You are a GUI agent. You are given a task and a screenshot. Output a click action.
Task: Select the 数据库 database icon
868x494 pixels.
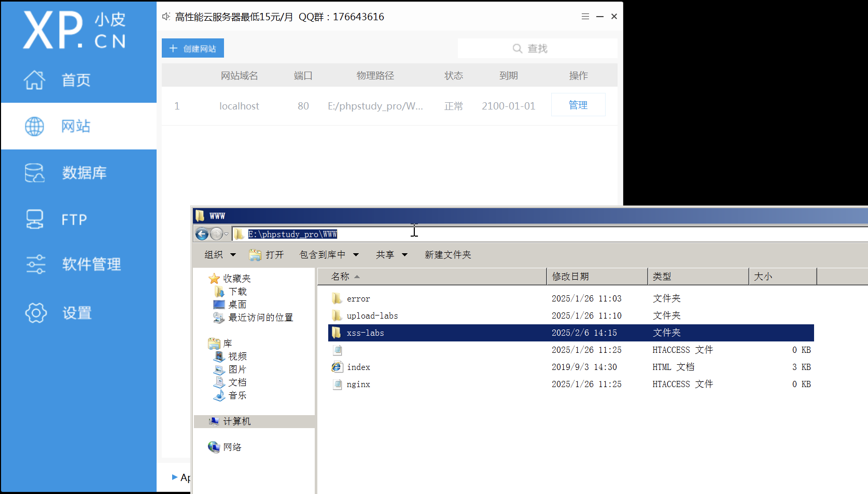(35, 173)
